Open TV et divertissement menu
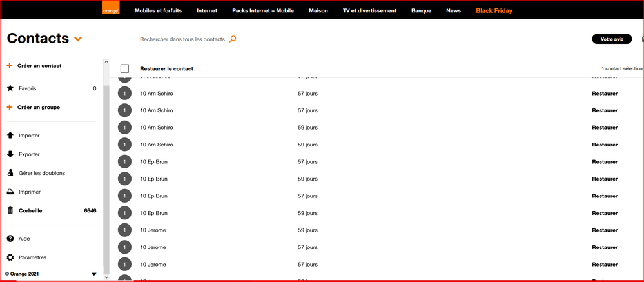The height and width of the screenshot is (282, 644). (x=369, y=11)
